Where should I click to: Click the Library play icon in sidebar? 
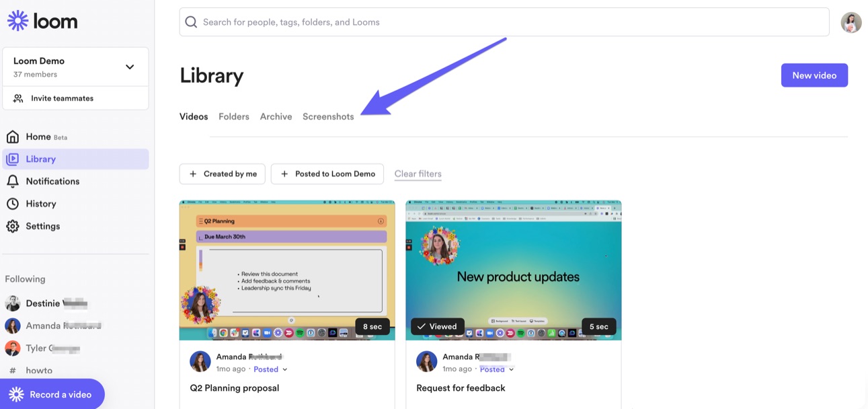point(13,159)
